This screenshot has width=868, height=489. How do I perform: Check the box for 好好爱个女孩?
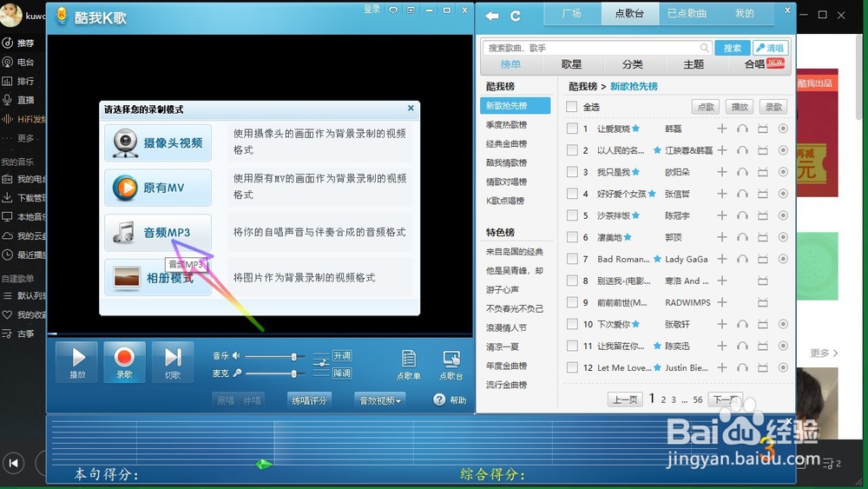click(572, 194)
